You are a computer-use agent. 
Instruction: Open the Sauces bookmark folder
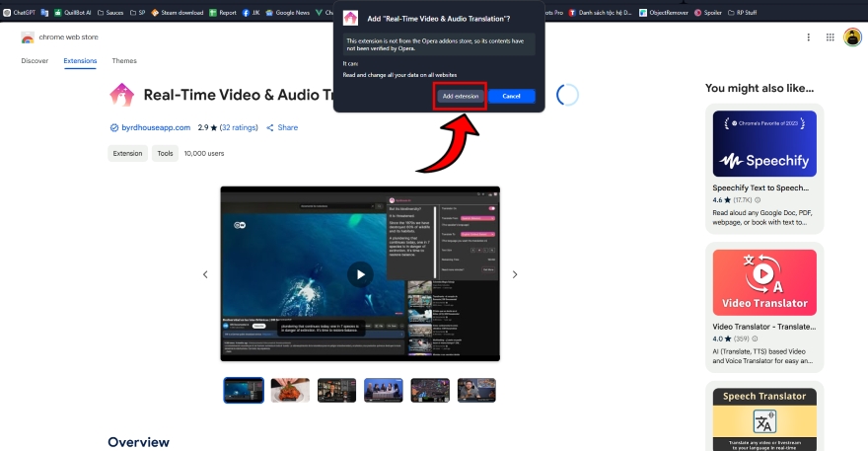[110, 12]
